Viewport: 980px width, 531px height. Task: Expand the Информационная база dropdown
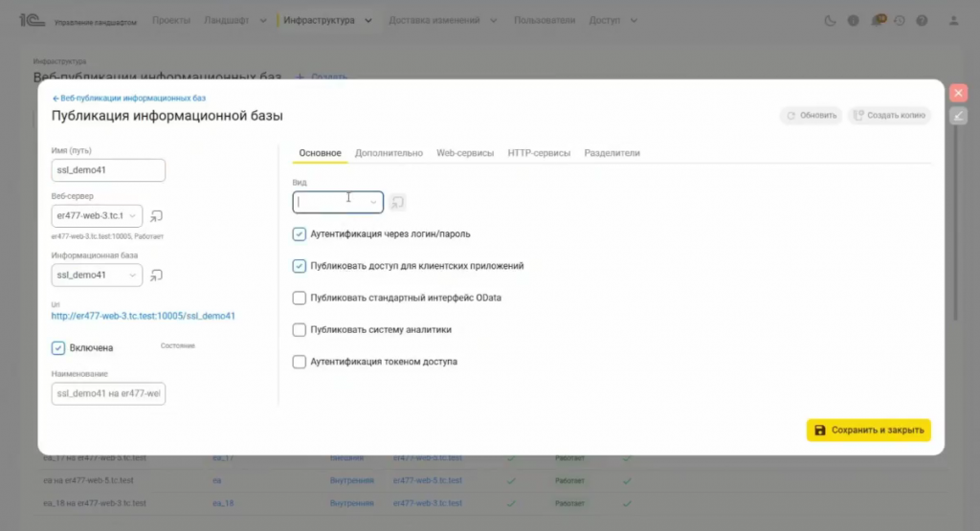[132, 276]
